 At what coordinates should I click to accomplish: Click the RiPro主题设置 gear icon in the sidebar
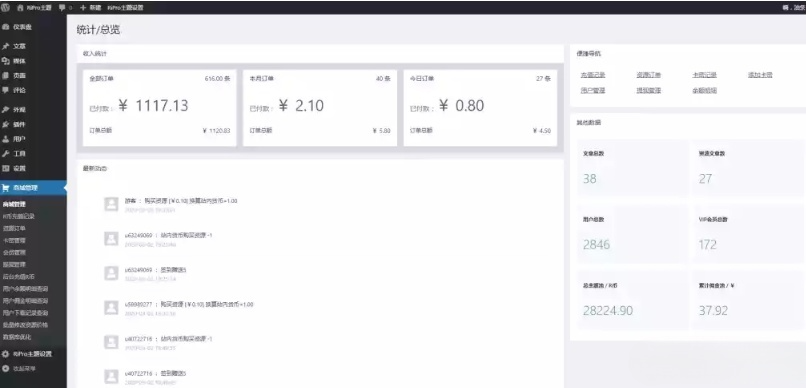tap(5, 354)
